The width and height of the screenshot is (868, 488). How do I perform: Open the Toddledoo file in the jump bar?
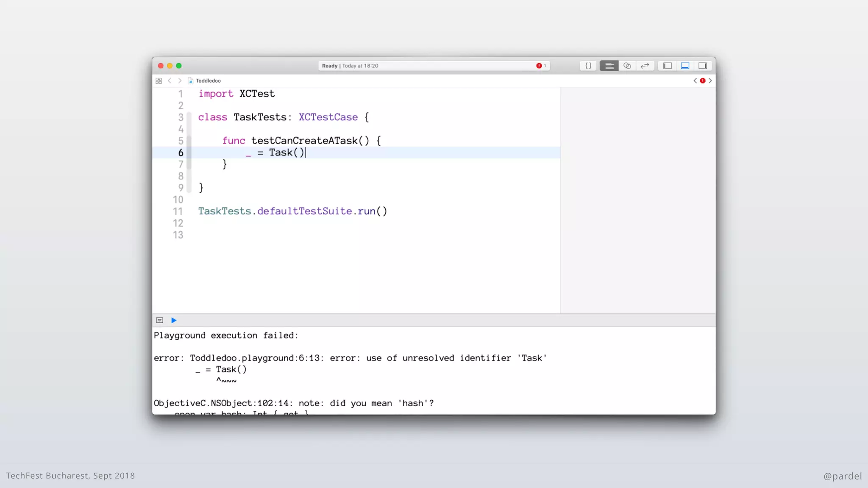[x=208, y=80]
